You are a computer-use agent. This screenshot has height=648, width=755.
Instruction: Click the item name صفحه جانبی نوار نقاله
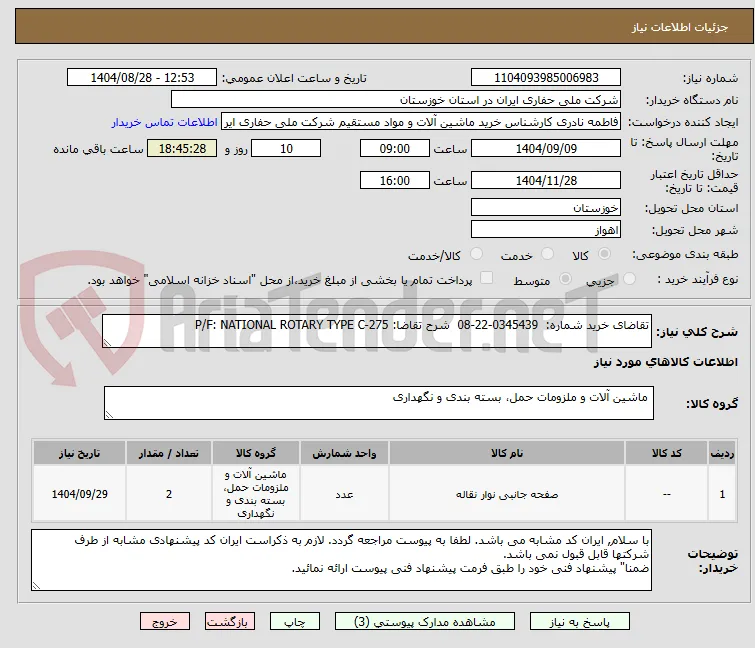click(507, 494)
